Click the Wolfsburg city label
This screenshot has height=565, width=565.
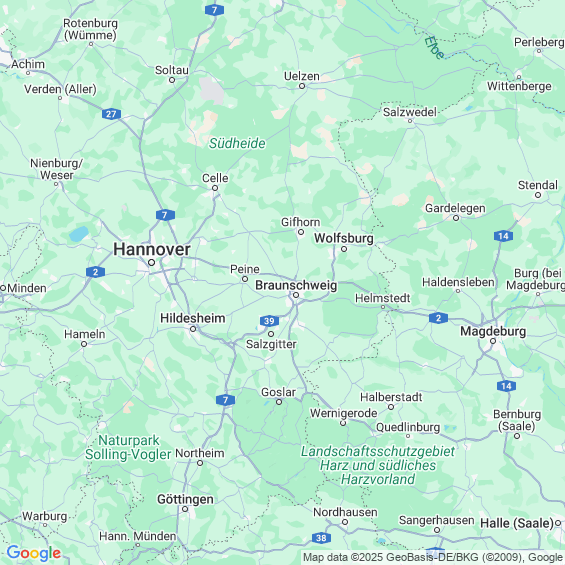(344, 238)
